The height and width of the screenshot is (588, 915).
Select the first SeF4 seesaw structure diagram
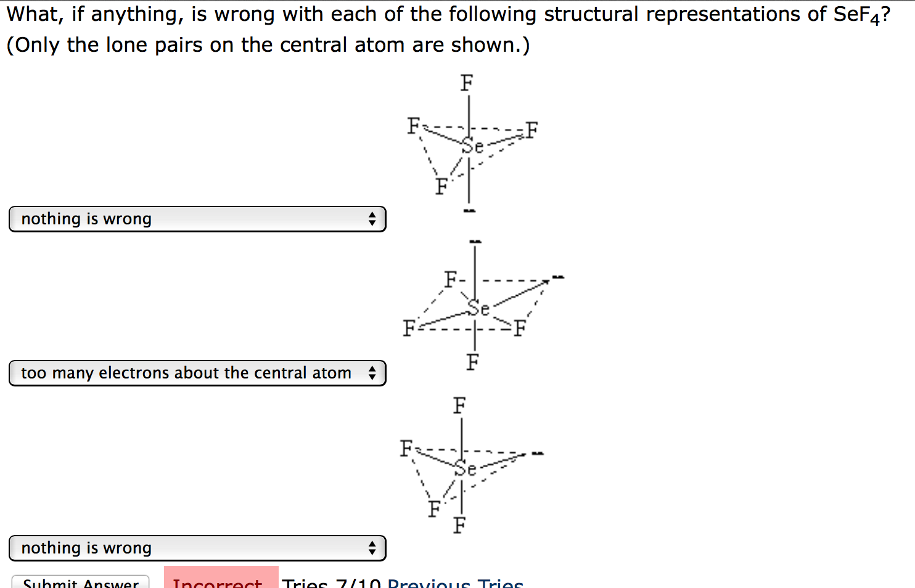coord(472,142)
